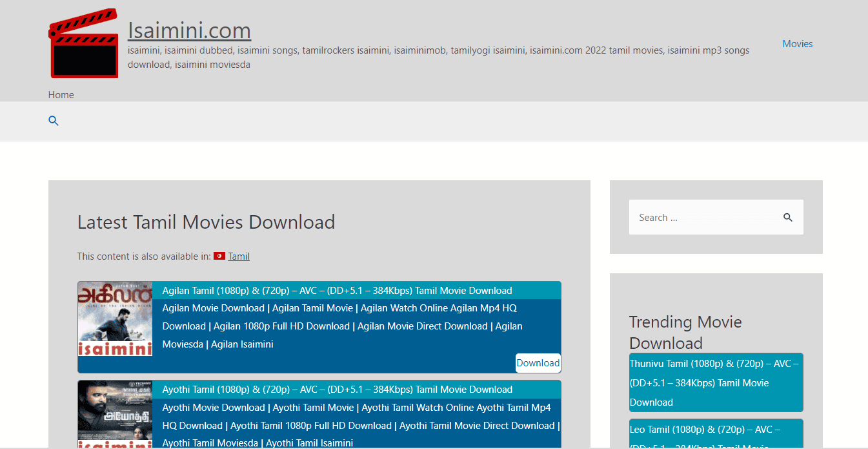Viewport: 868px width, 449px height.
Task: Open the Ayothi movie poster thumbnail
Action: [116, 413]
